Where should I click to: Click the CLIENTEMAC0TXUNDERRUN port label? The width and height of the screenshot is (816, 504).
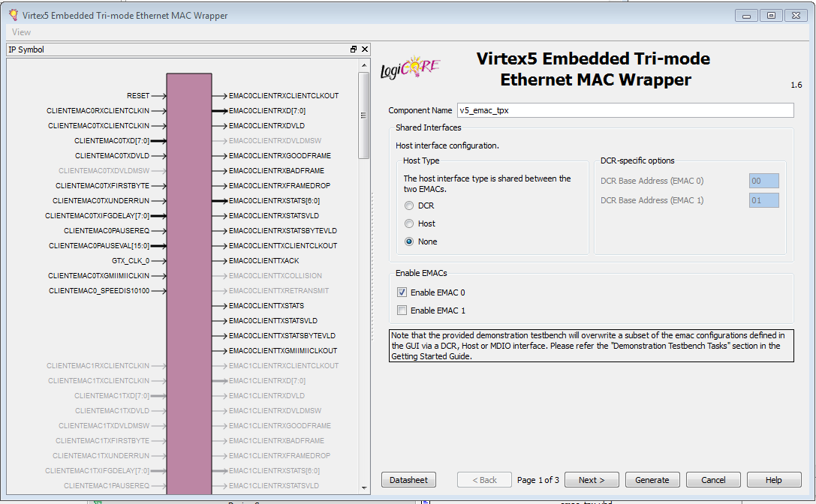tap(101, 201)
